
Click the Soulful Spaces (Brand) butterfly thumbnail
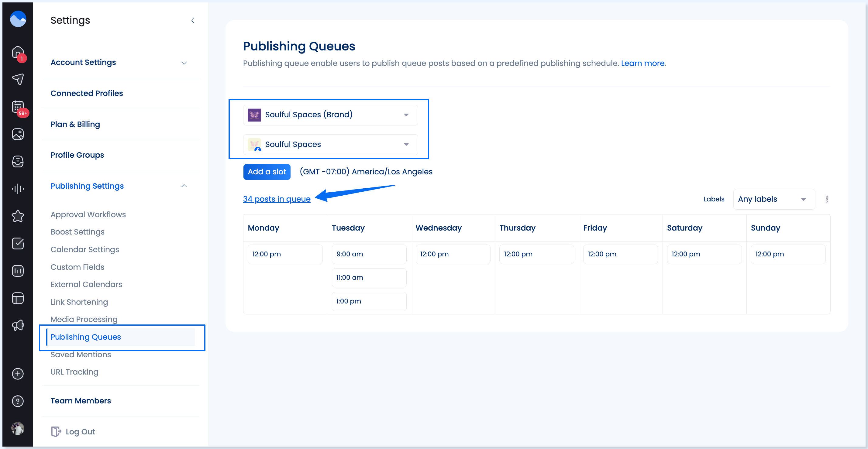point(254,115)
